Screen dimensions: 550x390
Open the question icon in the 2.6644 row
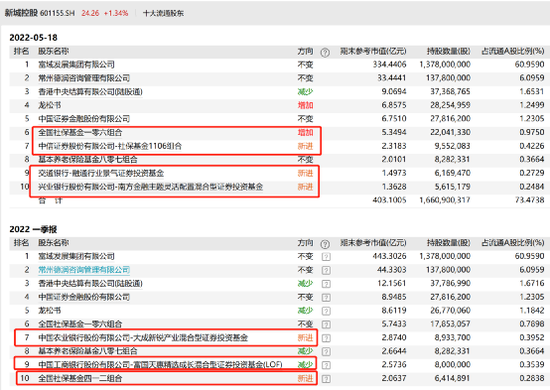[x=326, y=351]
